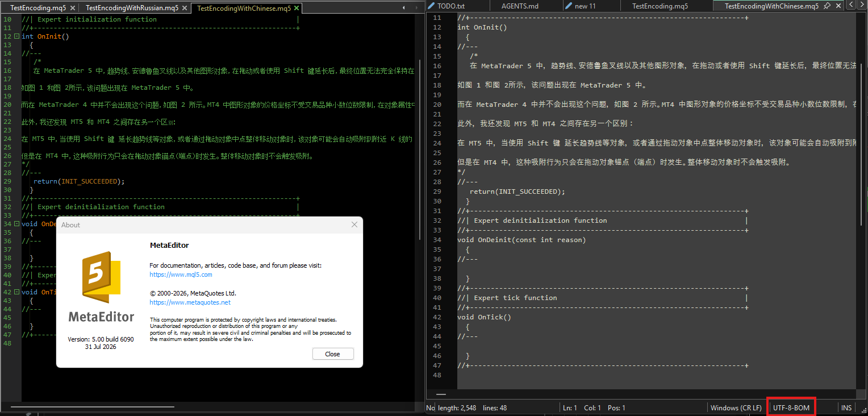Click the pencil icon on the new 11 tab
Screen dimensions: 868x416
tap(568, 6)
